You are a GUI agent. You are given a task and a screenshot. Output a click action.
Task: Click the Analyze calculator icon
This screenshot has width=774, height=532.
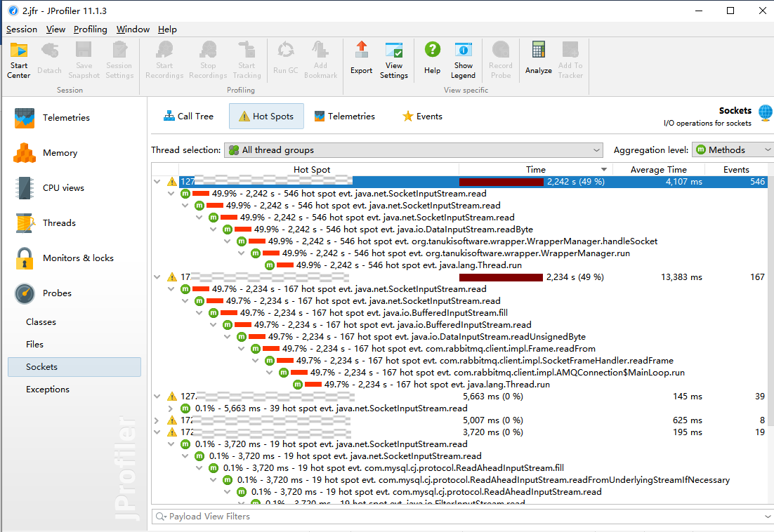point(538,58)
